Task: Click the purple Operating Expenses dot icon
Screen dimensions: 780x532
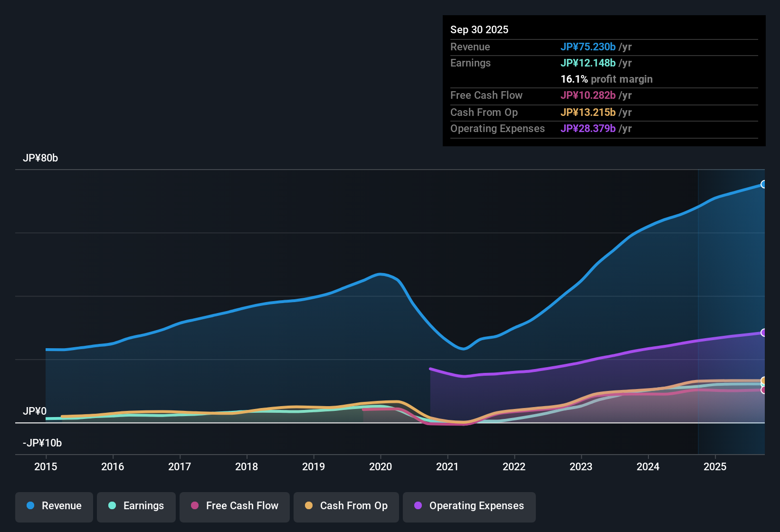Action: 418,506
